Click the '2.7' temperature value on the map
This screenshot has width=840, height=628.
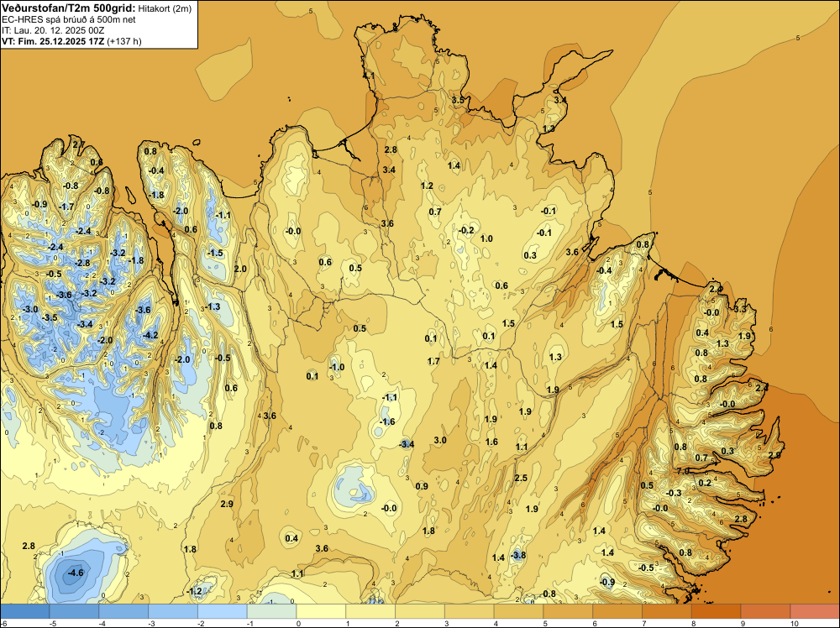78,144
